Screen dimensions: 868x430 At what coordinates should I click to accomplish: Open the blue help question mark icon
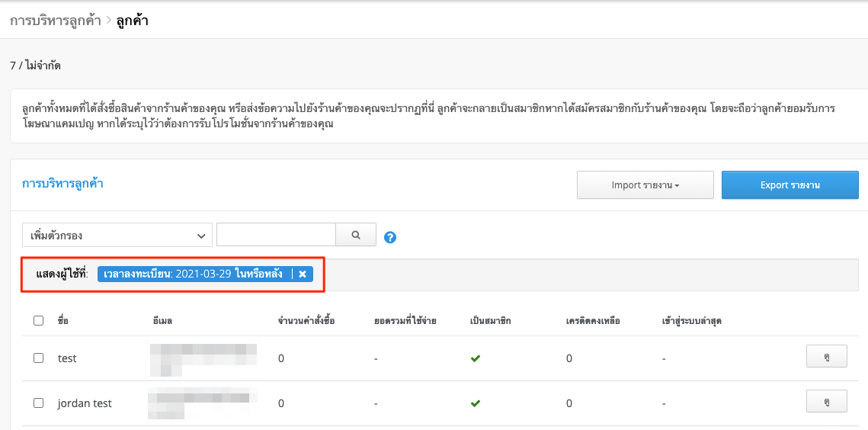pos(390,238)
